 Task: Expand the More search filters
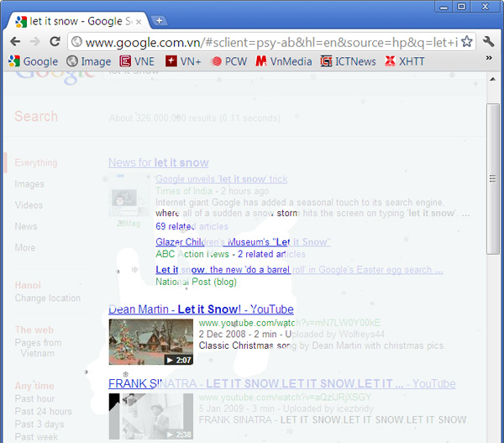click(x=24, y=248)
